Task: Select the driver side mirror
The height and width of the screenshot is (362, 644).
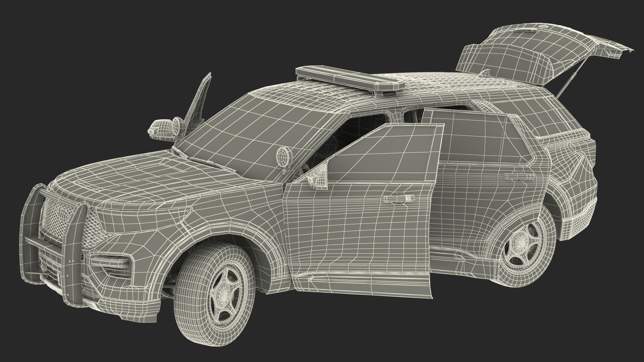Action: tap(318, 177)
